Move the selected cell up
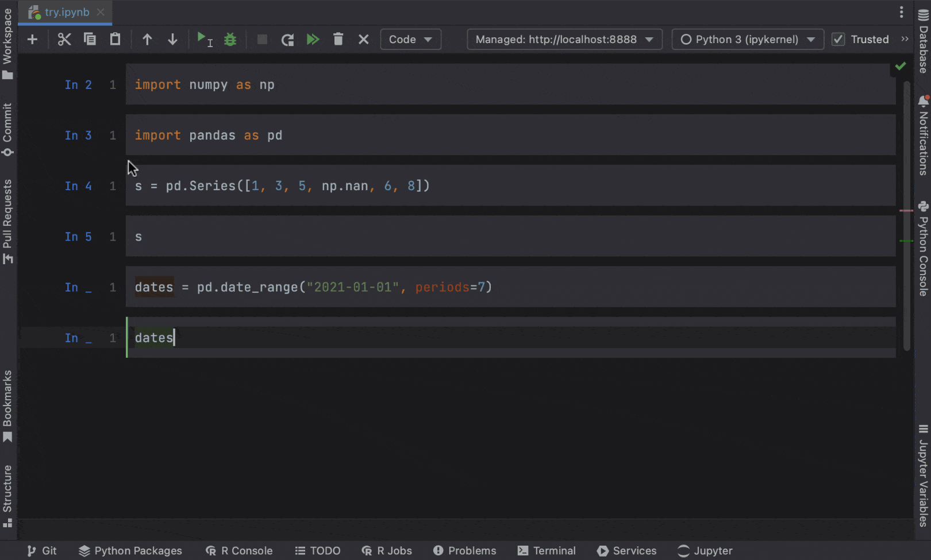 pyautogui.click(x=147, y=39)
